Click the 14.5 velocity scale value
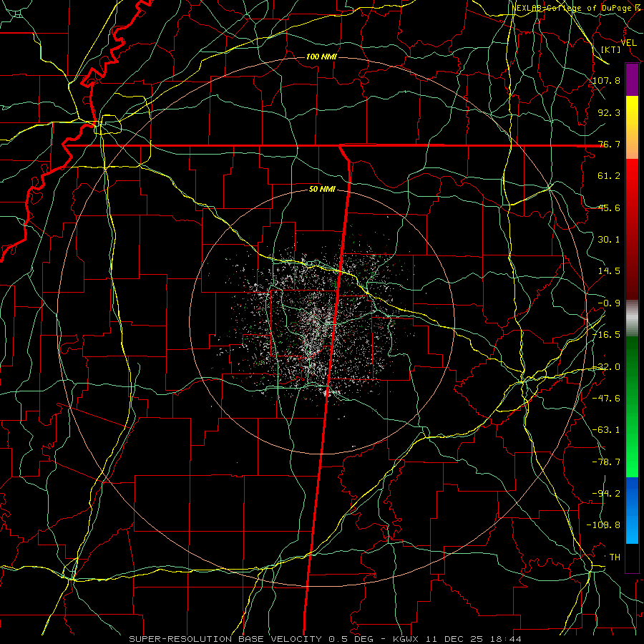This screenshot has width=644, height=644. tap(609, 271)
